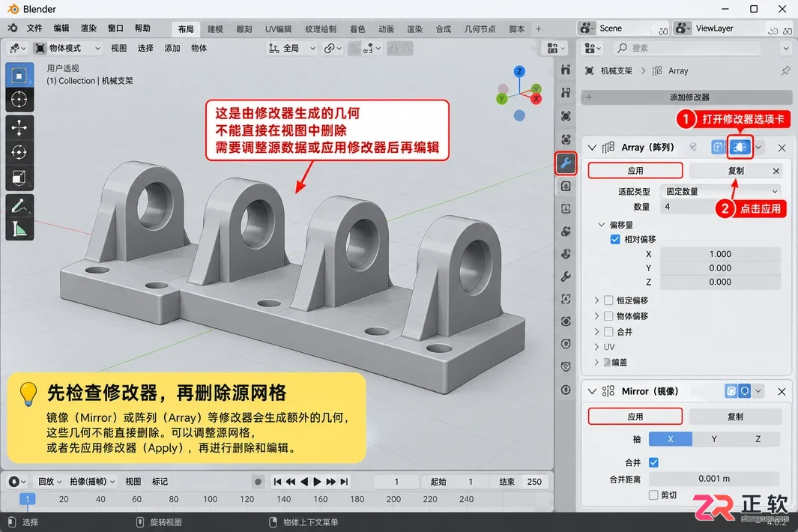Image resolution: width=798 pixels, height=532 pixels.
Task: Open the 编辑 menu
Action: (61, 28)
